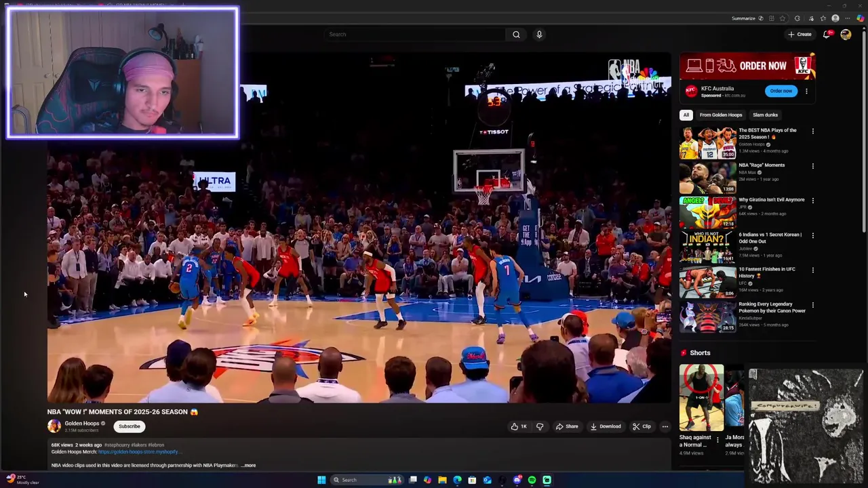Open options for BEST NBA Plays video
This screenshot has width=868, height=488.
tap(812, 131)
